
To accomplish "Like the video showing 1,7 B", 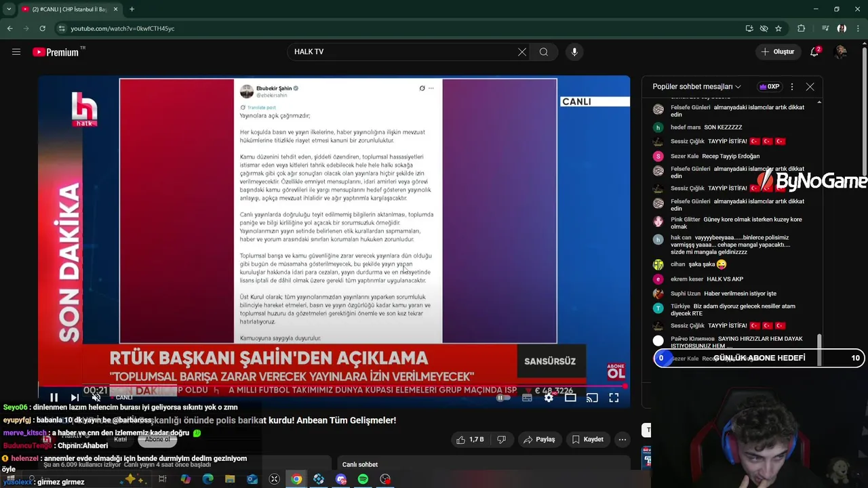I will point(470,439).
